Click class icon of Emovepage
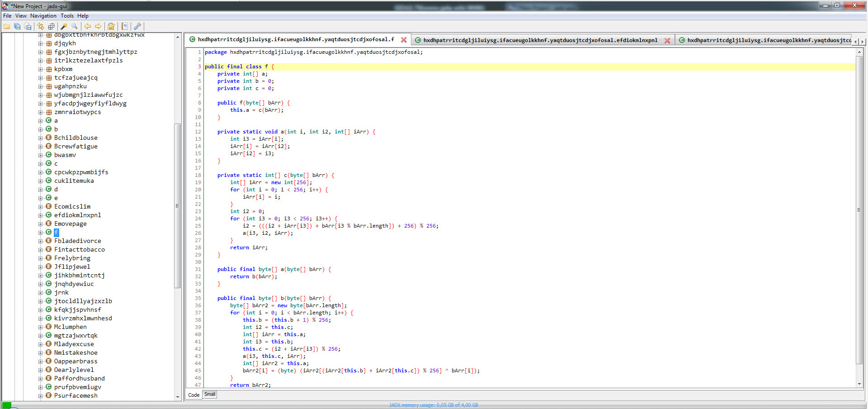868x409 pixels. pos(49,224)
